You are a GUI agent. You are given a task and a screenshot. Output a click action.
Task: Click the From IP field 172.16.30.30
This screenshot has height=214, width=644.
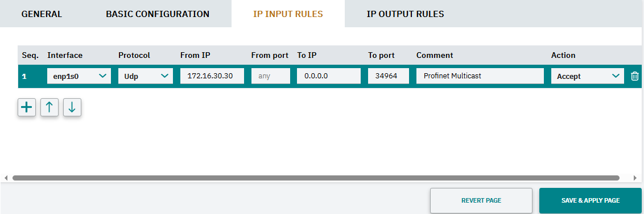[x=212, y=76]
